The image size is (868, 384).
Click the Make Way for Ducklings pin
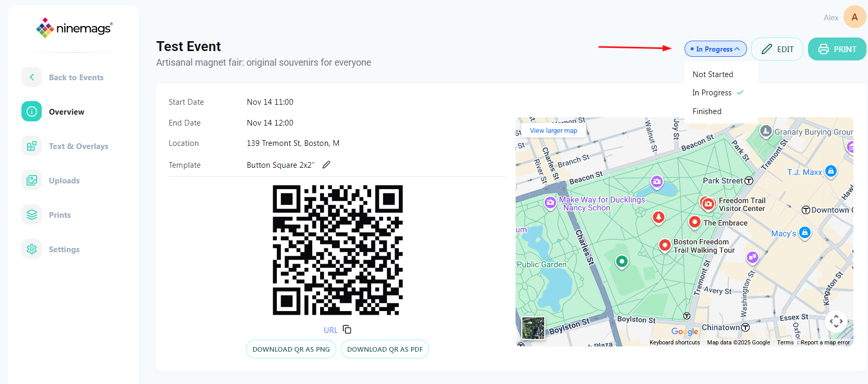pos(550,203)
